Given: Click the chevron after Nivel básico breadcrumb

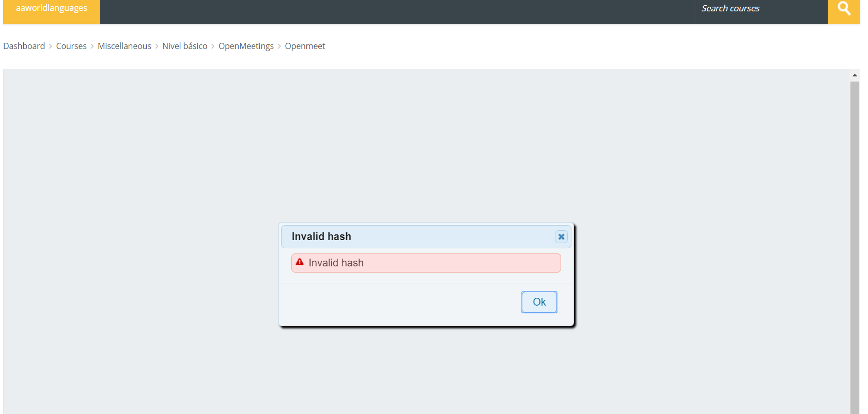Looking at the screenshot, I should 213,46.
